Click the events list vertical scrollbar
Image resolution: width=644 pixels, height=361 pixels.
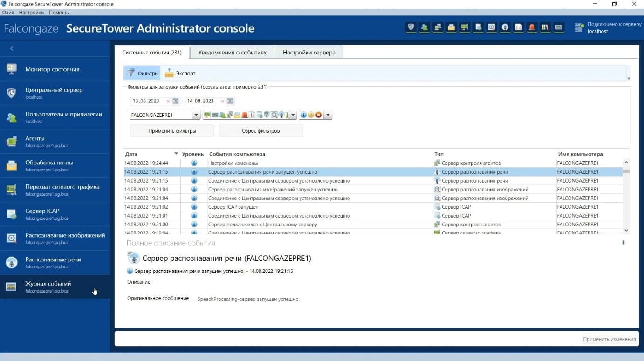[x=626, y=196]
